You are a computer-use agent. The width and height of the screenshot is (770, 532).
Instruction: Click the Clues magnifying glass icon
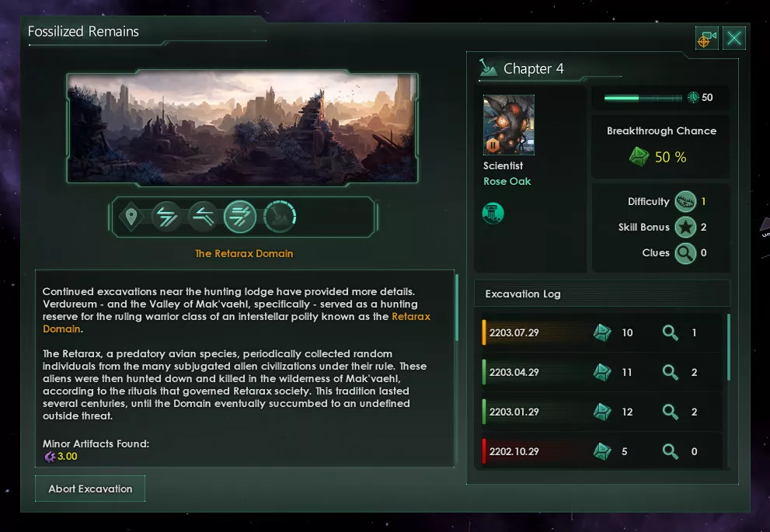[685, 253]
